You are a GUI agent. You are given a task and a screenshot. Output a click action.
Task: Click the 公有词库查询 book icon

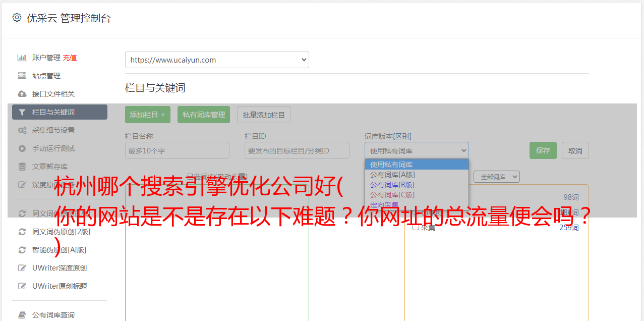(x=22, y=315)
